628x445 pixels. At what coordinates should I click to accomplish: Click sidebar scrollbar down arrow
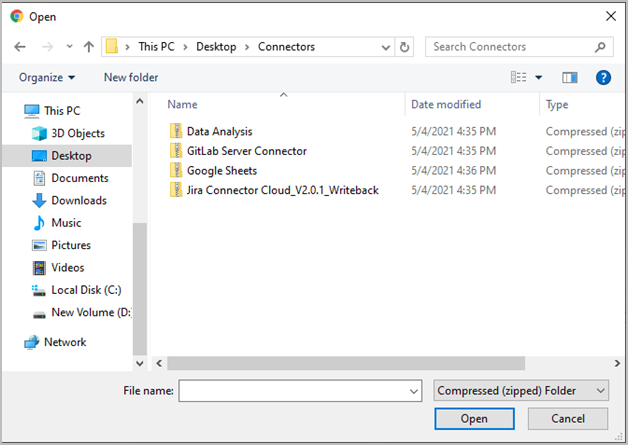point(140,363)
